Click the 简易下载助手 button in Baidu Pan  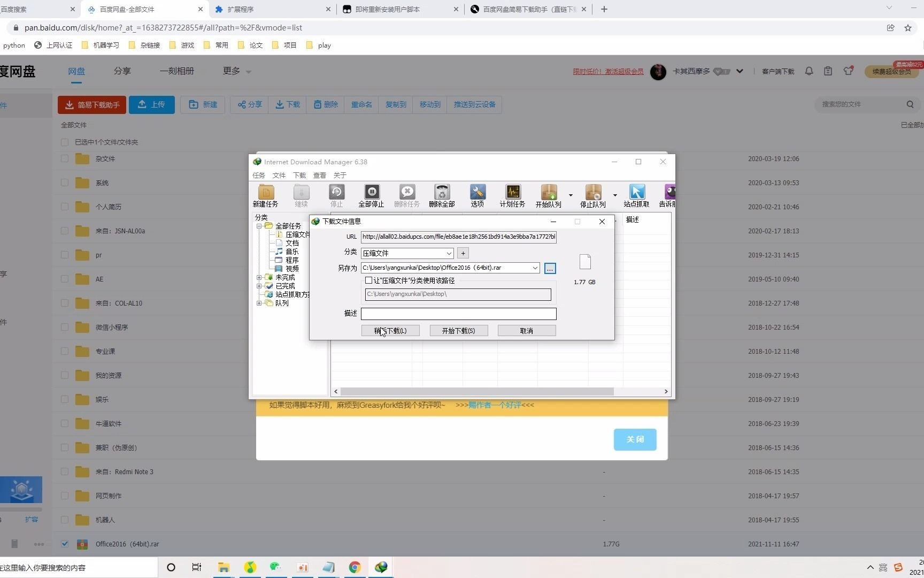coord(92,105)
